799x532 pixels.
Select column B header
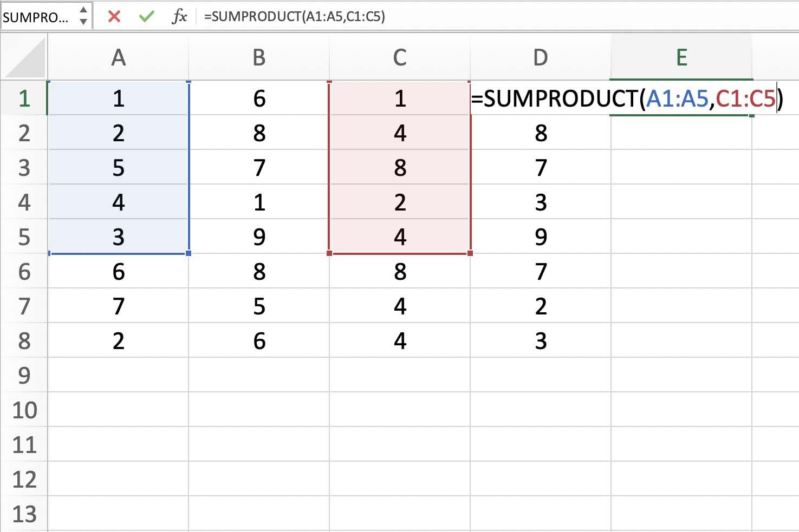pos(259,57)
